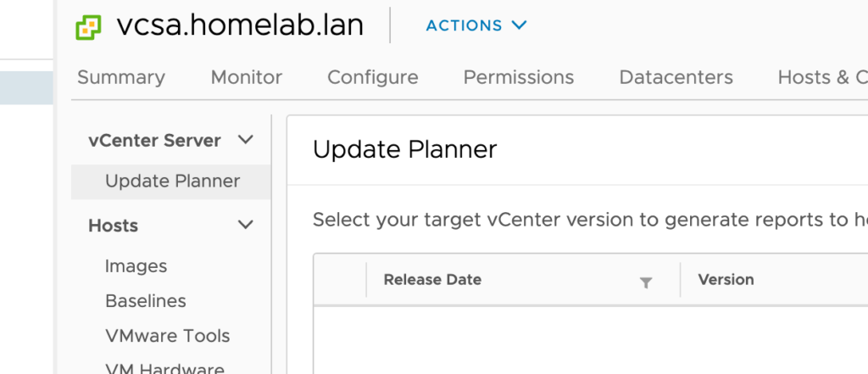The image size is (868, 374).
Task: Open the Release Date filter icon
Action: point(645,283)
